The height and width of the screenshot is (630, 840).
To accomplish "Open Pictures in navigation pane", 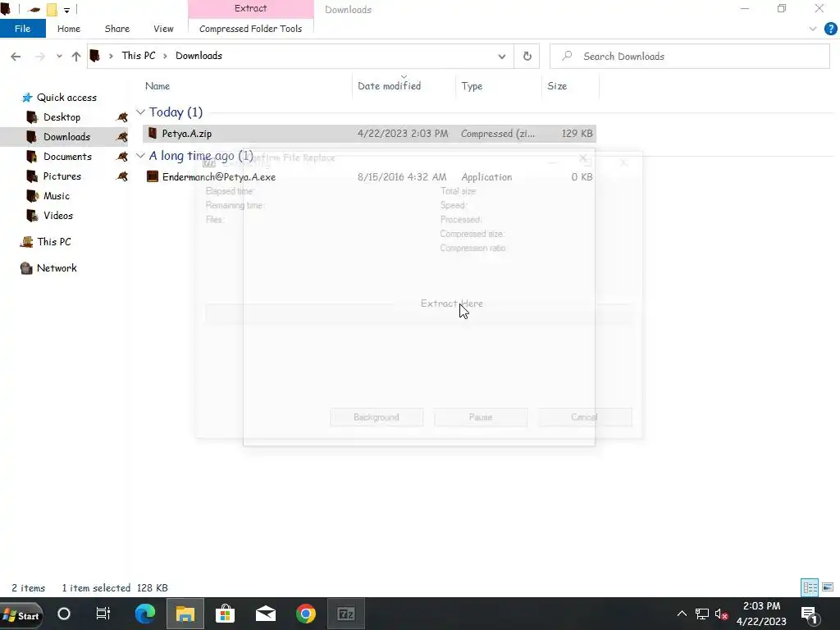I will pyautogui.click(x=62, y=176).
